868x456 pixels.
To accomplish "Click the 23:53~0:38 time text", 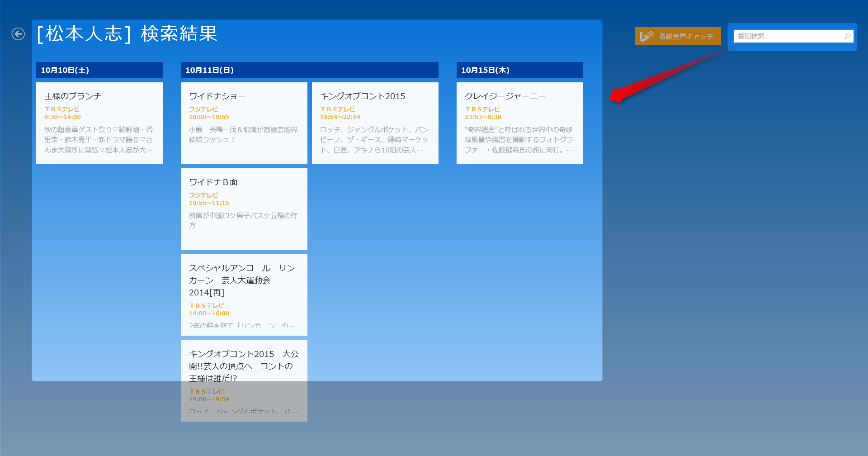I will (483, 117).
